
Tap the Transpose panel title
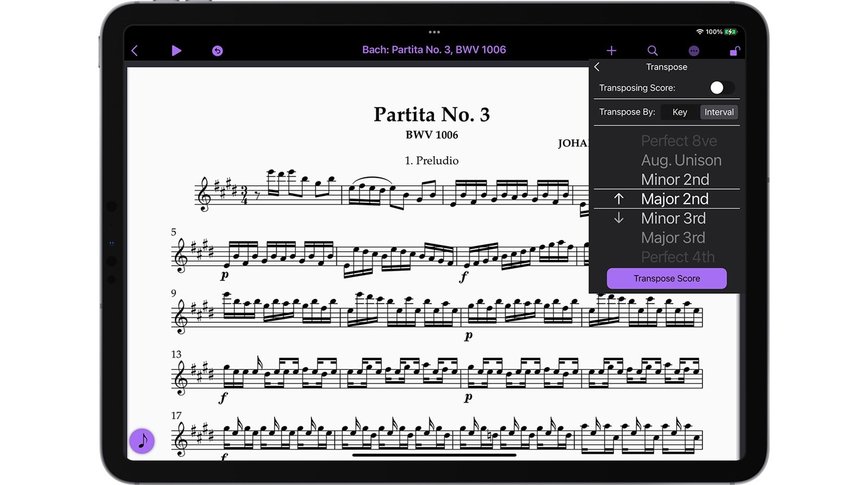667,67
